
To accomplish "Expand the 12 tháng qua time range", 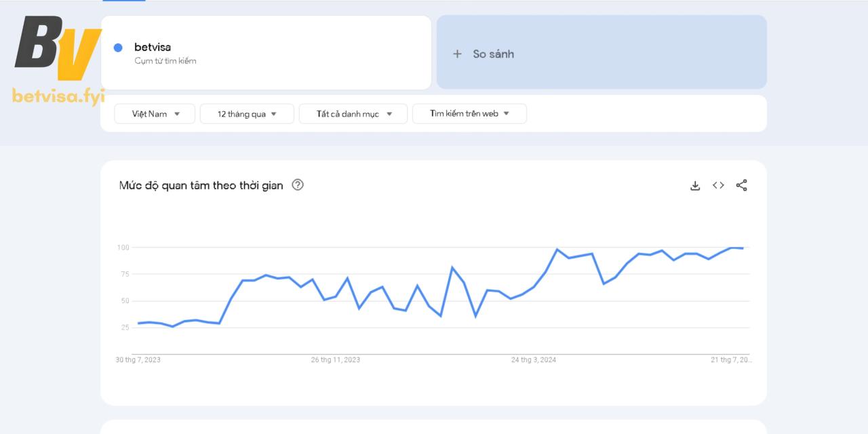I will (247, 114).
